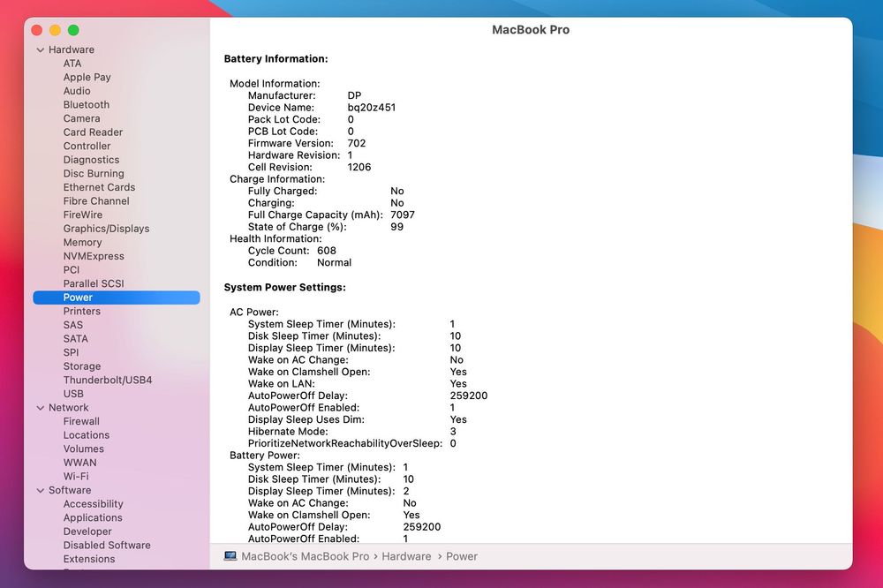
Task: Open Parallel SCSI information
Action: coord(94,284)
